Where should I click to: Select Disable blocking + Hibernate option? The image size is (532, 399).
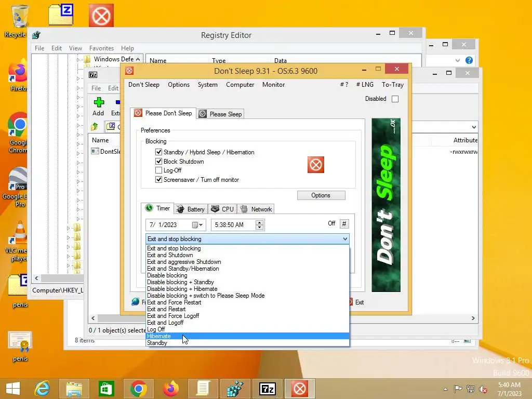coord(247,289)
